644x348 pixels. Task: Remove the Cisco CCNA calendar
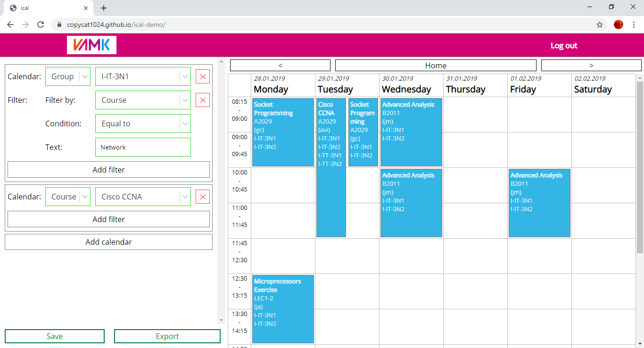pos(203,197)
